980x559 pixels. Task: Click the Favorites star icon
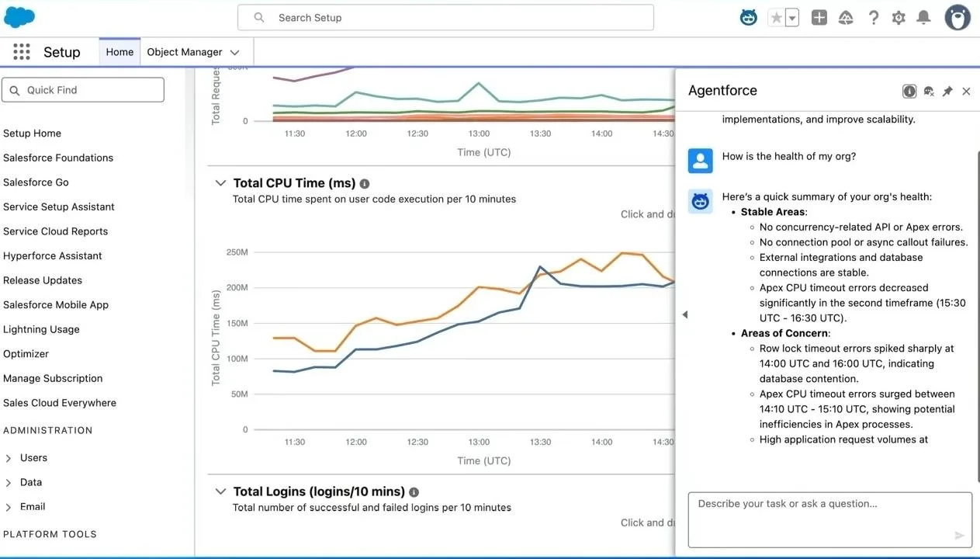coord(775,18)
